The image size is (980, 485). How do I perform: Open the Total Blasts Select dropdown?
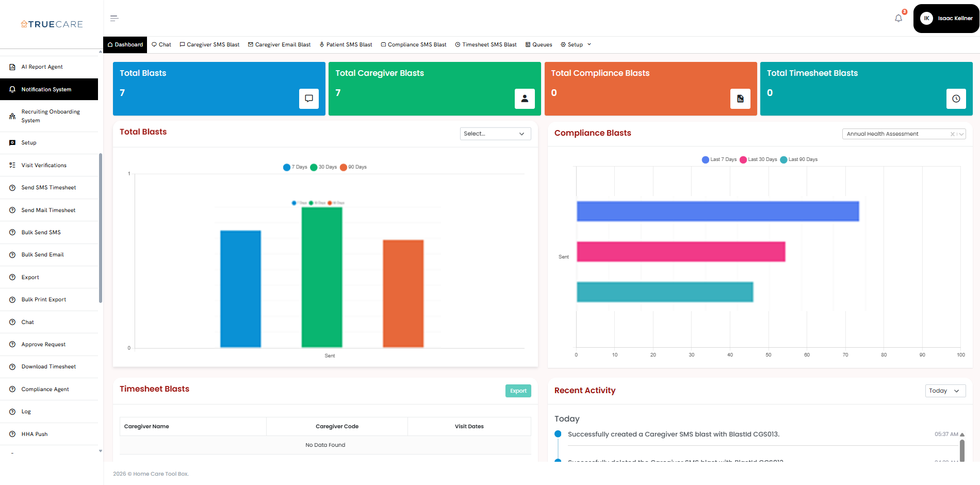coord(495,134)
